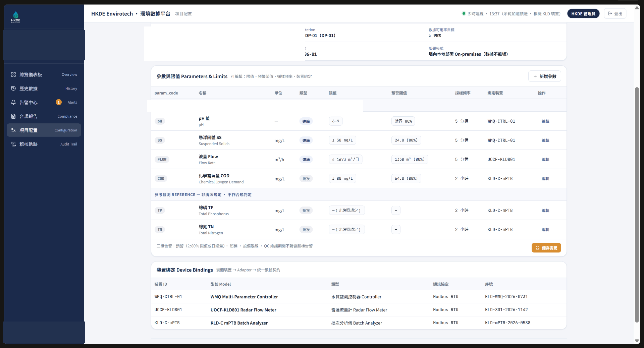Click the serial number KLD-WMQ-2026-0731

pos(506,297)
